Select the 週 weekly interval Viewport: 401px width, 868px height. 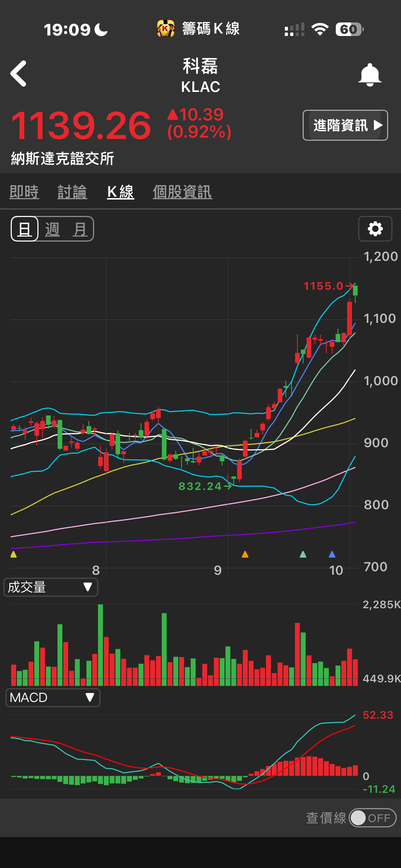point(52,229)
